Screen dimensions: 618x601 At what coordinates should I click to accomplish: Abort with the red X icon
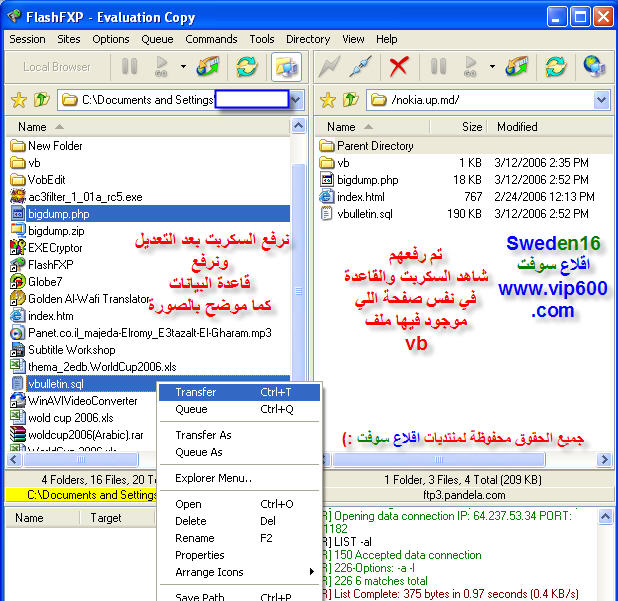click(x=398, y=67)
